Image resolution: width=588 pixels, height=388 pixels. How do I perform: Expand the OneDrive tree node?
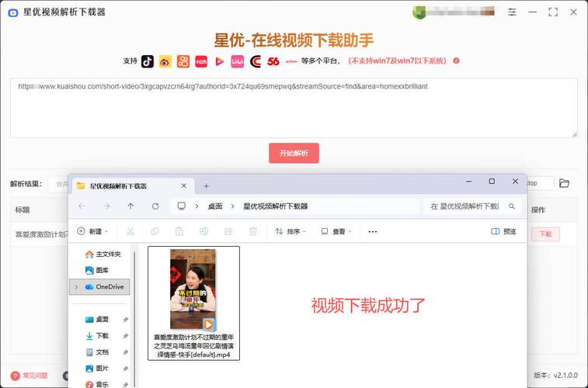coord(75,286)
